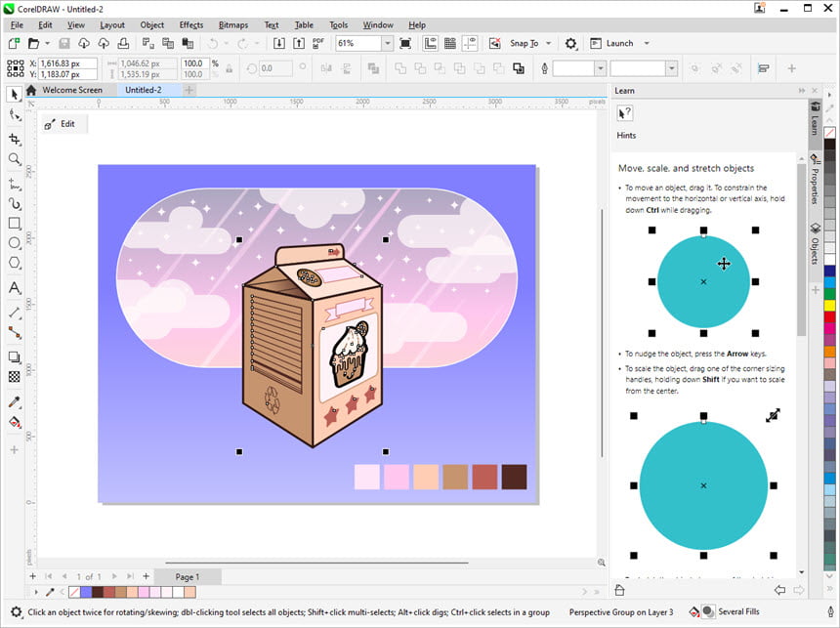Click the X position input field
Image resolution: width=840 pixels, height=628 pixels.
tap(67, 63)
